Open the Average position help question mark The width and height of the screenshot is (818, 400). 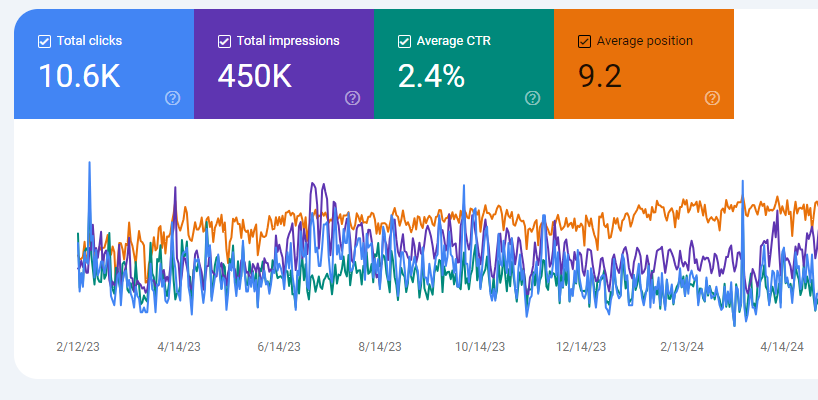[712, 98]
